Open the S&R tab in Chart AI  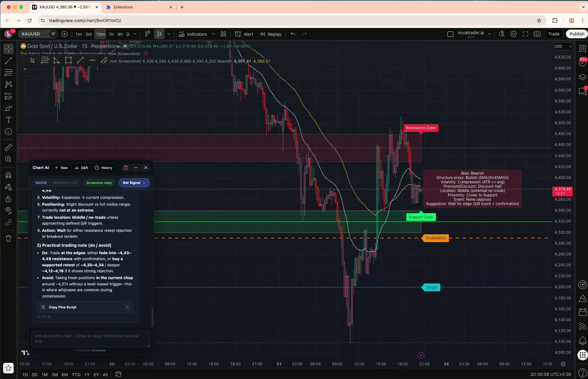point(82,168)
